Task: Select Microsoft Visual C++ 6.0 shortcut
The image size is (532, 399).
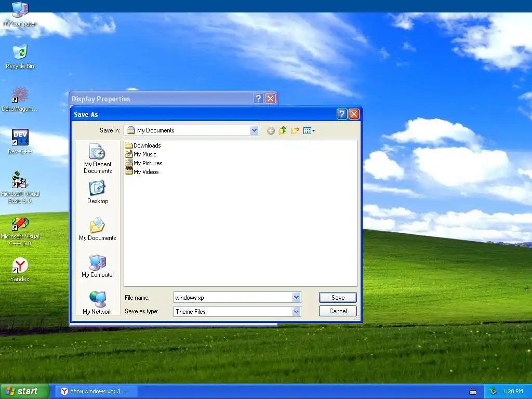Action: point(20,232)
